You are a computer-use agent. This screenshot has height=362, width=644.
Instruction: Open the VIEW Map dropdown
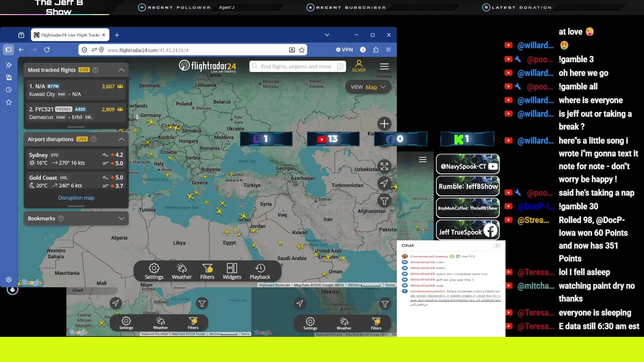click(x=368, y=87)
